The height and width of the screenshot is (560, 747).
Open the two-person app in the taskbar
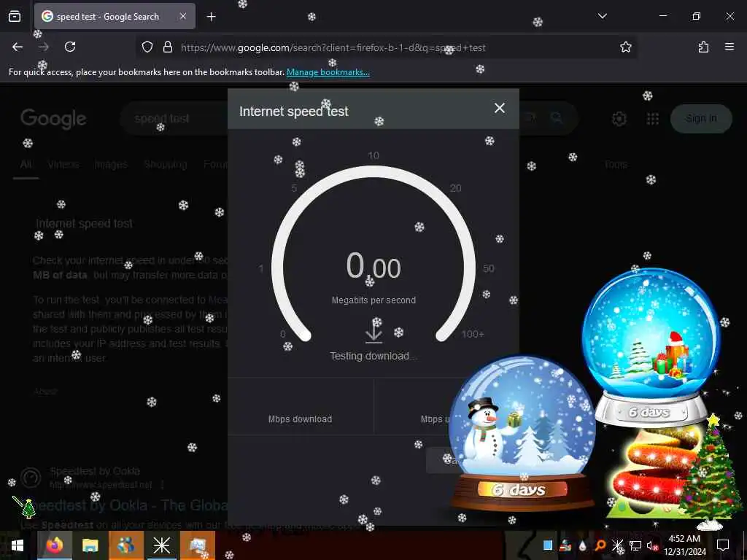click(125, 545)
